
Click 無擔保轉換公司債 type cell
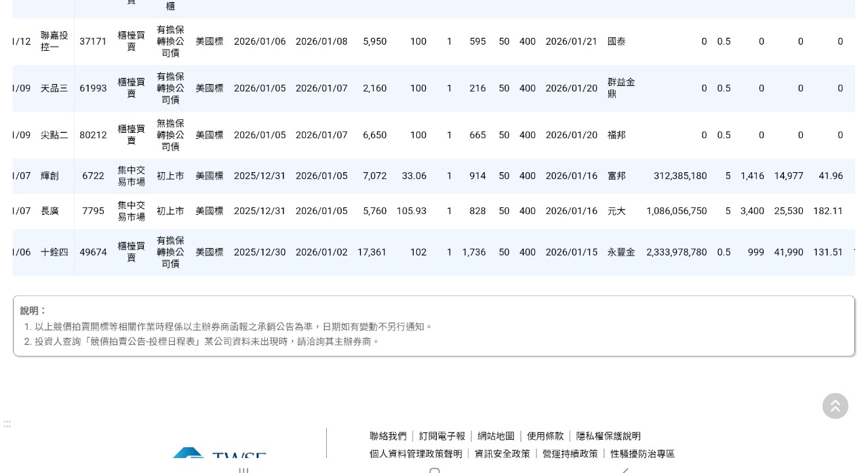coord(170,135)
